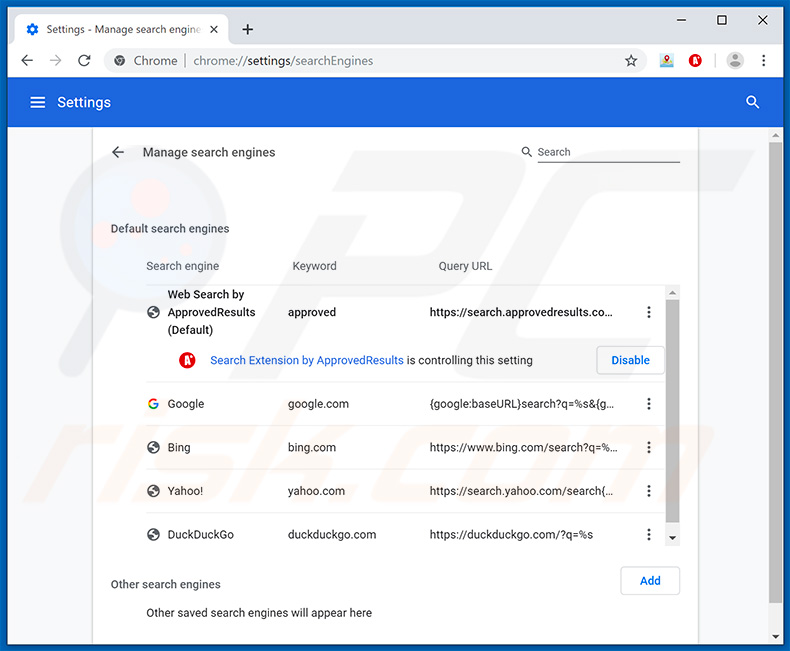Image resolution: width=790 pixels, height=651 pixels.
Task: Click the 'approved' keyword cell
Action: click(x=312, y=312)
